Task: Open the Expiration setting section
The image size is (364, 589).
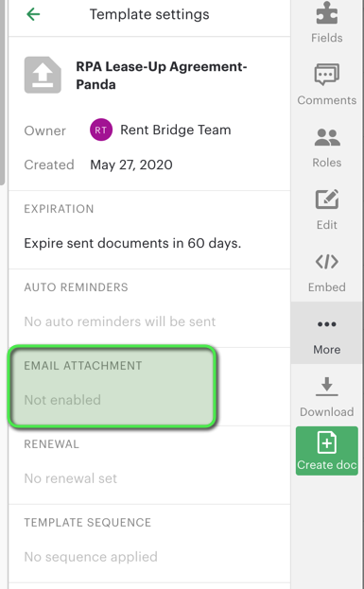Action: [149, 230]
